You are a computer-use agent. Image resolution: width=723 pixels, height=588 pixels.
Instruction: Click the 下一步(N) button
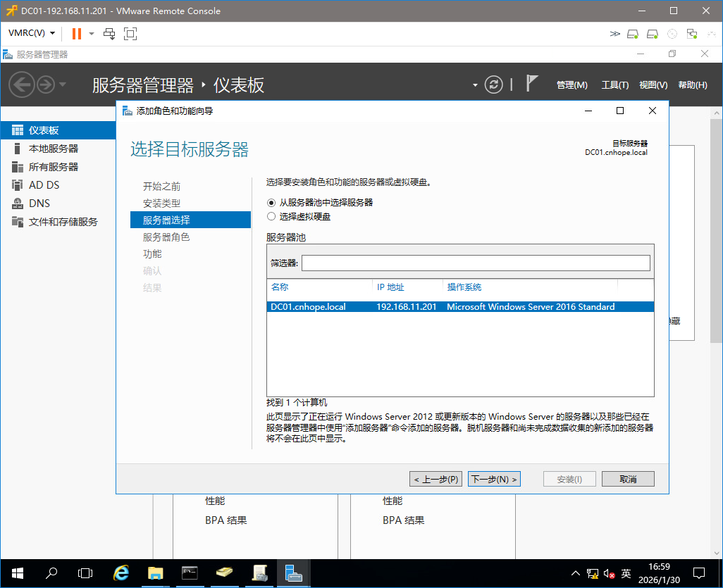[494, 480]
